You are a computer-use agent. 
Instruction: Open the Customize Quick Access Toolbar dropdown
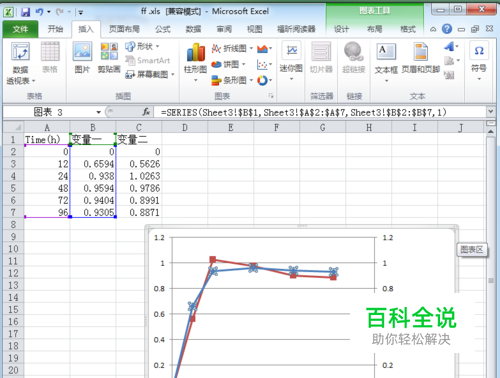click(81, 13)
